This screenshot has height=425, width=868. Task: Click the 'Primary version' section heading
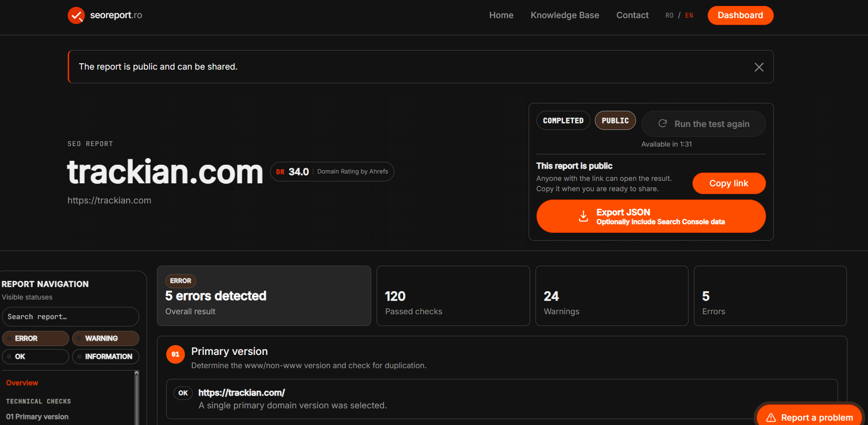point(230,351)
